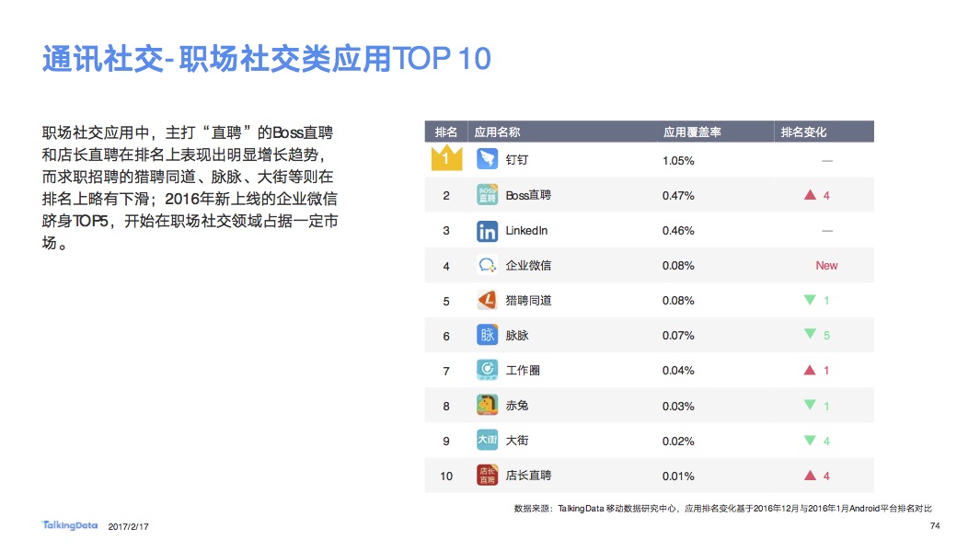Click the dash in LinkedIn rank change cell

tap(827, 231)
